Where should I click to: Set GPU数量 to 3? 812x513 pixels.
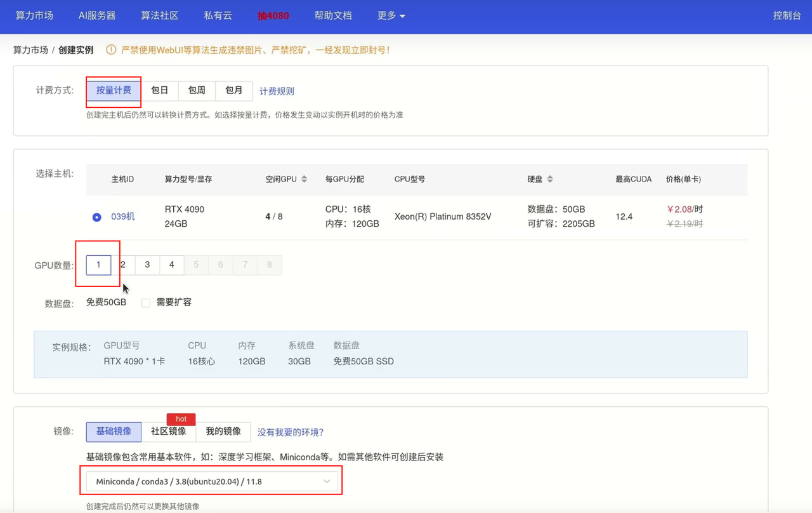[147, 265]
